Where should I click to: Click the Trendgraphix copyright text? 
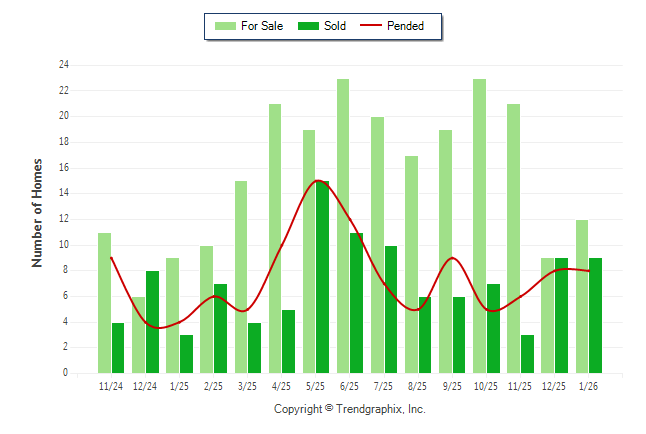350,409
